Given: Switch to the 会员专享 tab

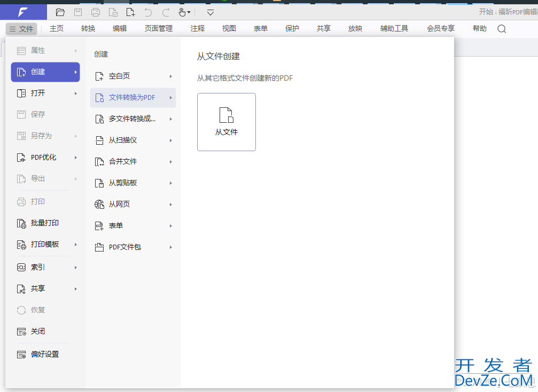Looking at the screenshot, I should point(441,29).
